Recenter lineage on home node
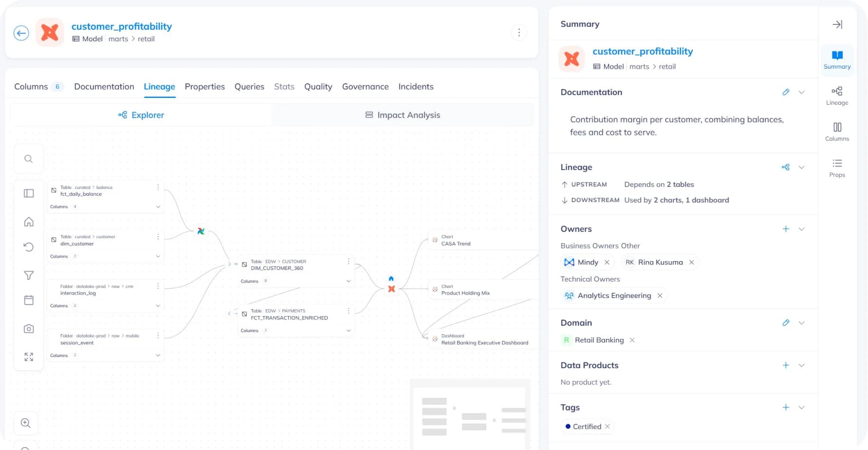This screenshot has width=868, height=450. 29,222
